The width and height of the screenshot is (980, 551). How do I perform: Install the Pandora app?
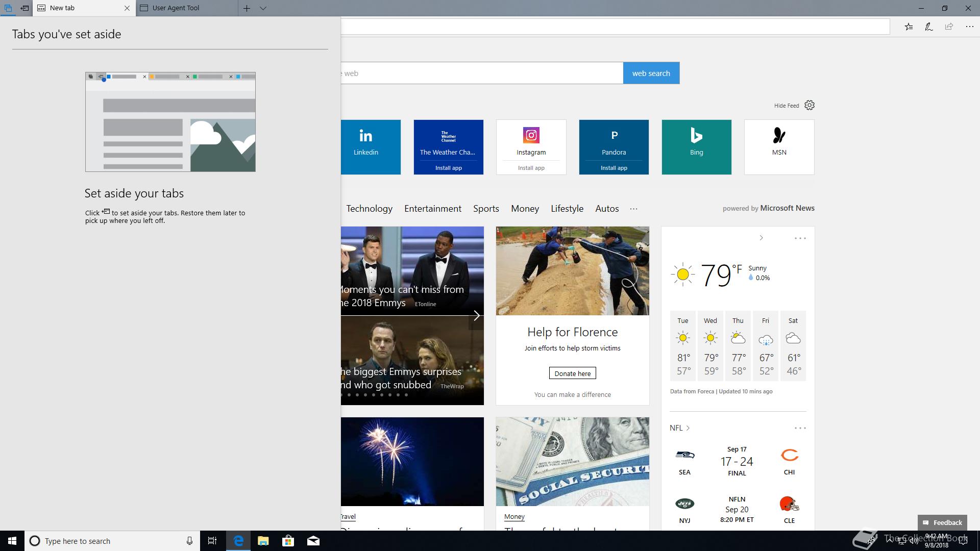click(x=614, y=168)
